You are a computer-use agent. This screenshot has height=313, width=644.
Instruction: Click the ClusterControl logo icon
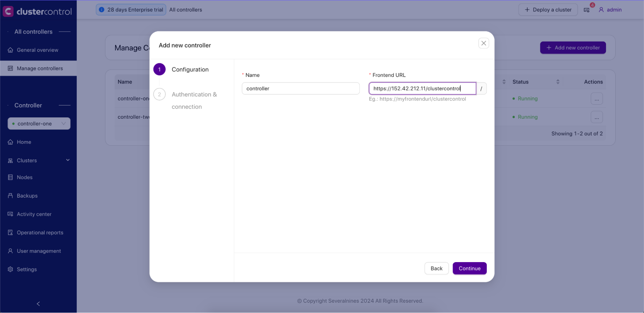point(8,11)
